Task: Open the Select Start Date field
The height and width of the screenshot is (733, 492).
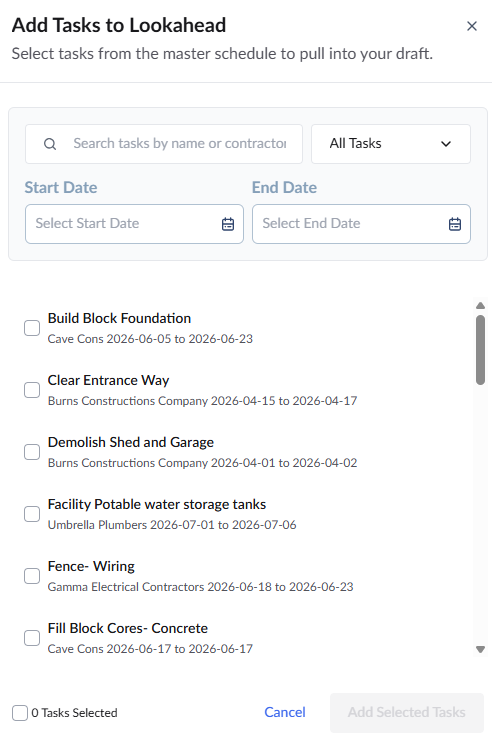Action: point(134,224)
